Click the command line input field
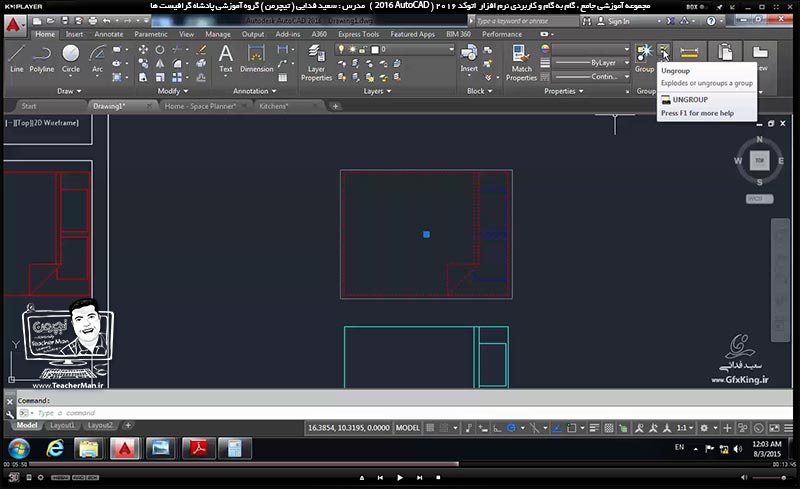 click(403, 412)
